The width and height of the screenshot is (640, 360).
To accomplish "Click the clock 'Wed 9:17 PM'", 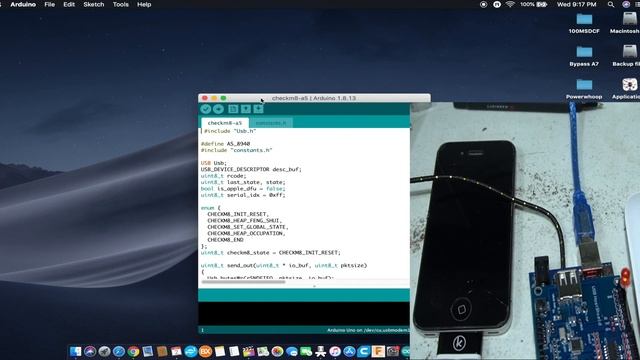I will point(576,4).
